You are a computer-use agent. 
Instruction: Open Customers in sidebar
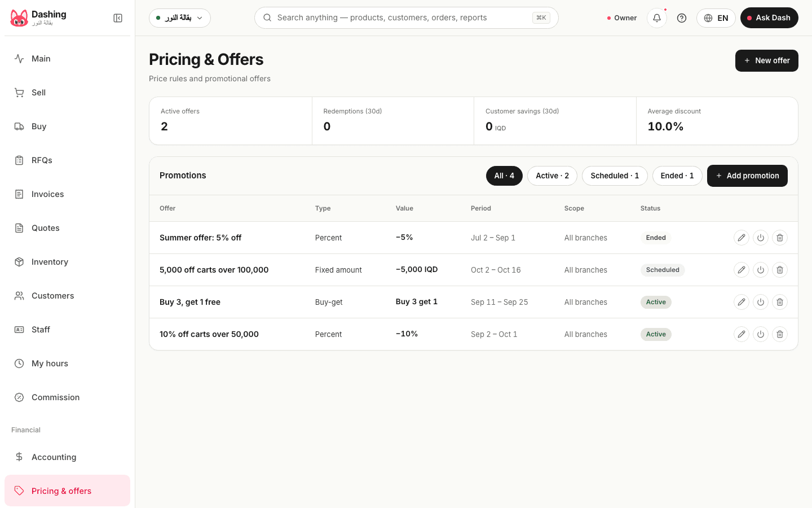tap(67, 296)
